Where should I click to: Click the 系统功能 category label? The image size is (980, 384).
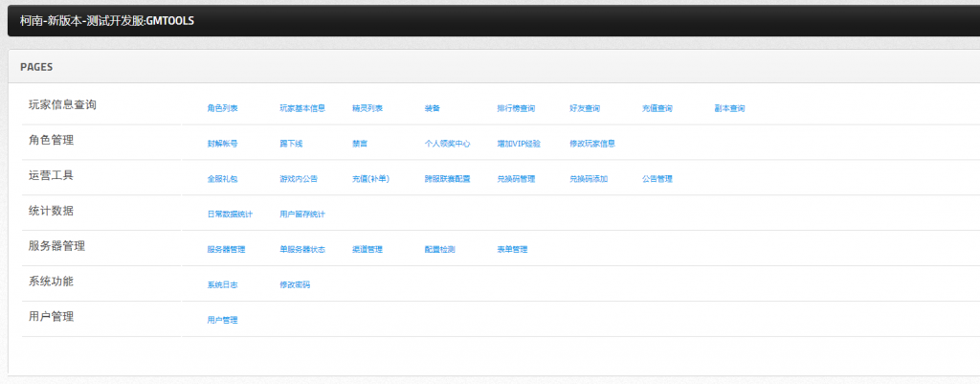[x=52, y=282]
